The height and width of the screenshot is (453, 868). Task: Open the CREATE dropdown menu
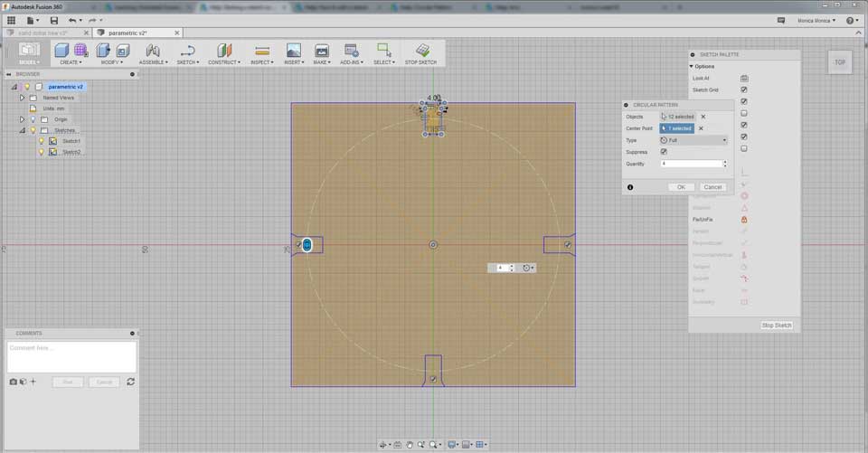(x=71, y=62)
